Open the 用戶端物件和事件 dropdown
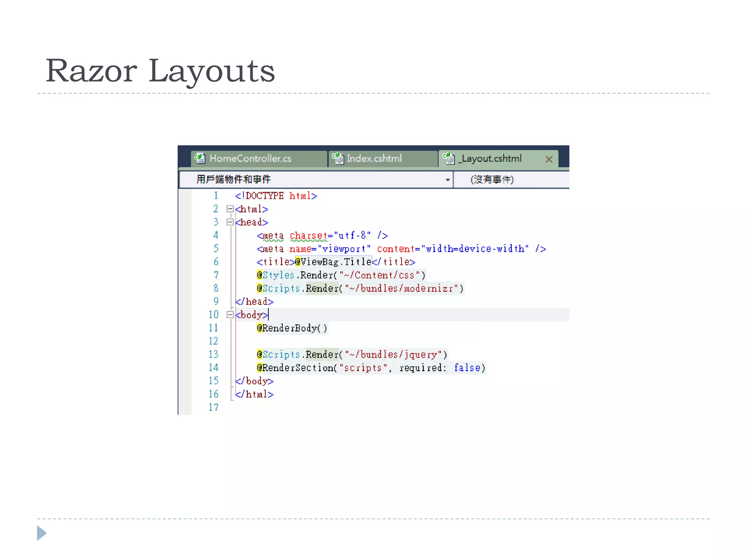 (316, 180)
